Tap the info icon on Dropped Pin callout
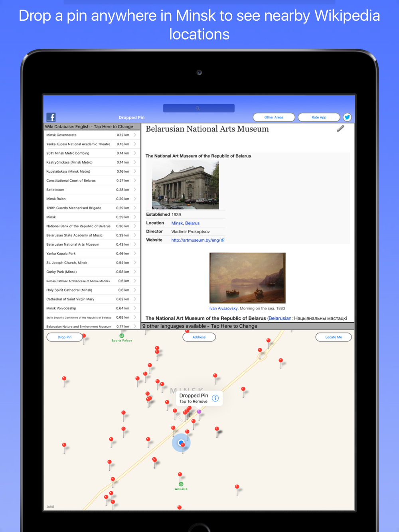This screenshot has height=532, width=399. 215,398
